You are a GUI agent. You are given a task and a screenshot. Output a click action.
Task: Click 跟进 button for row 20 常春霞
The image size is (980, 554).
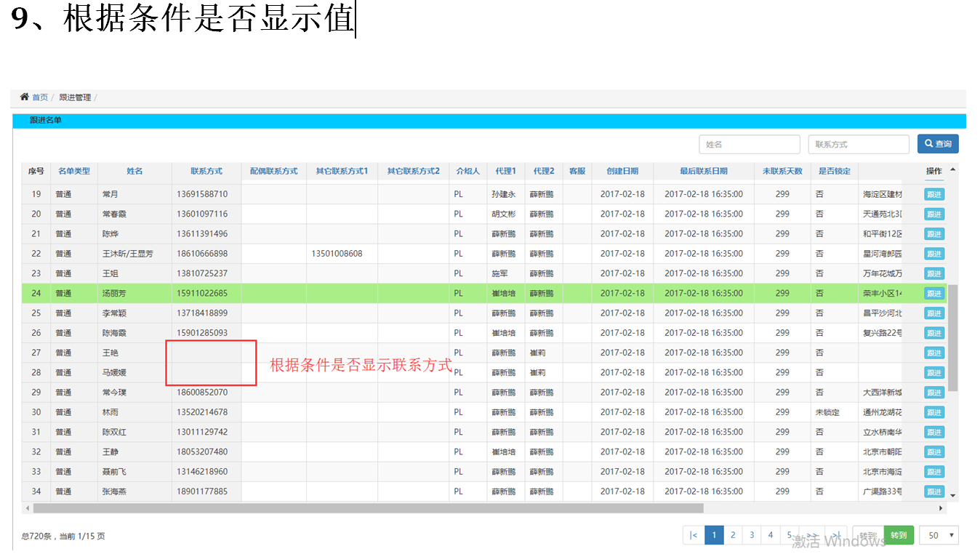pyautogui.click(x=934, y=214)
